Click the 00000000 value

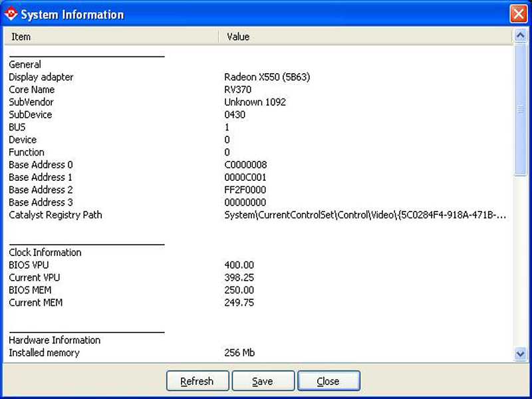coord(245,203)
